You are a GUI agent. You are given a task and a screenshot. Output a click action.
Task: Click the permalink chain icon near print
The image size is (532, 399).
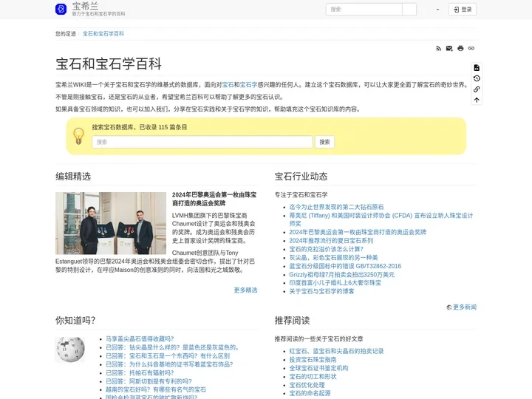[471, 48]
